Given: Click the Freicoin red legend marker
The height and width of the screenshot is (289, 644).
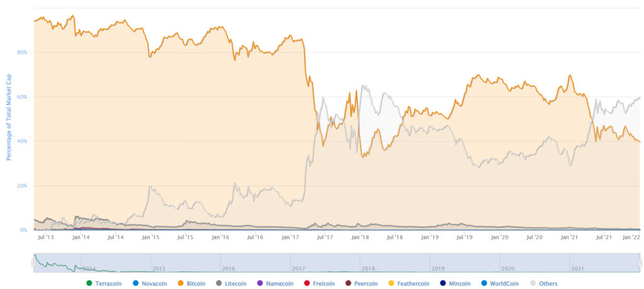Looking at the screenshot, I should (306, 283).
